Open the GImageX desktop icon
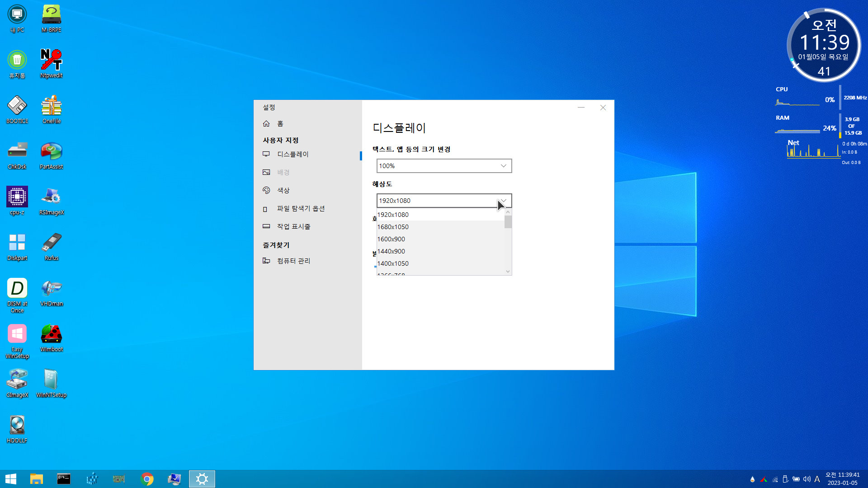Screen dimensions: 868x488 (x=17, y=384)
